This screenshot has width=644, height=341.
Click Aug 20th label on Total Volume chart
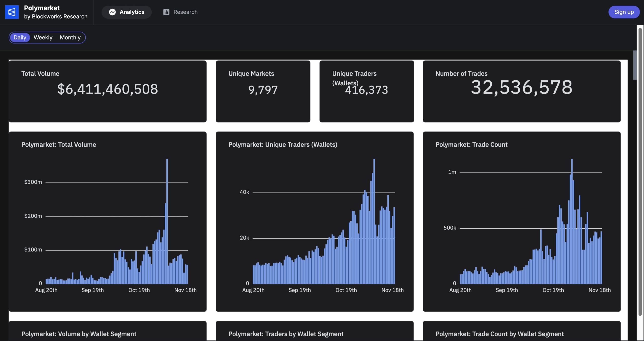(46, 290)
